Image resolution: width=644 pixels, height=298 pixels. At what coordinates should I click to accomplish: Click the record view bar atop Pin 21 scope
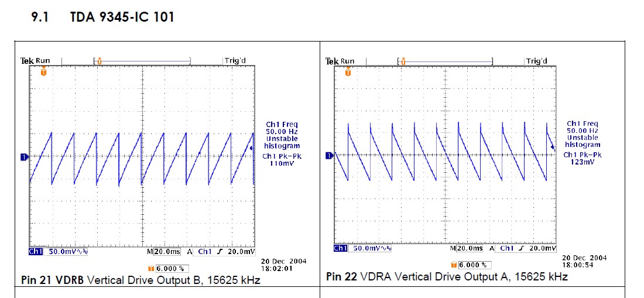pyautogui.click(x=142, y=60)
